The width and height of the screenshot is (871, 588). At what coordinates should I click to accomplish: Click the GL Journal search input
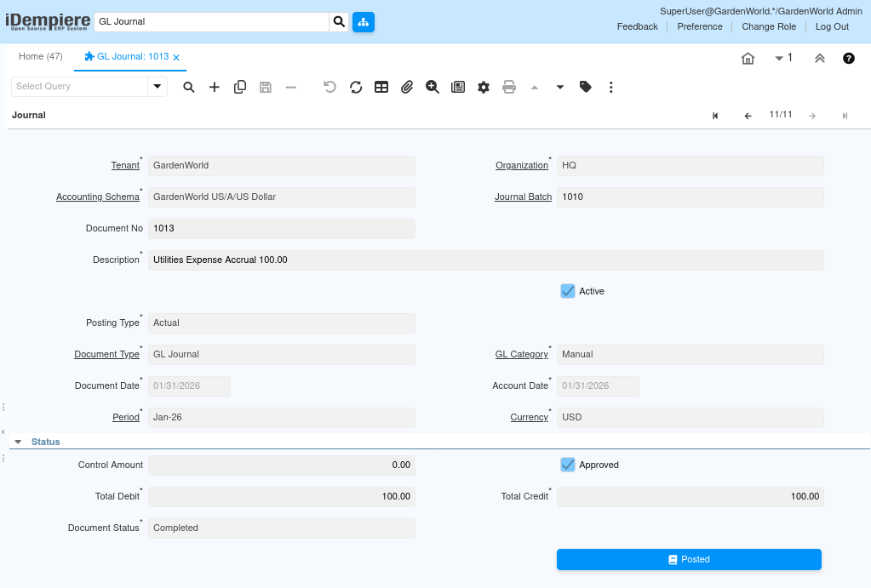tap(212, 21)
